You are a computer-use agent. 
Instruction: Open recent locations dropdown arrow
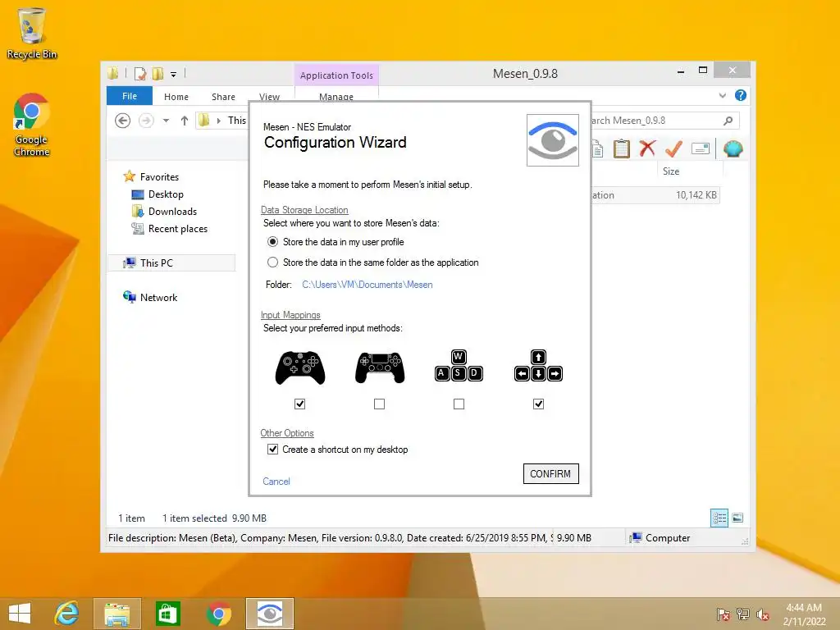click(x=166, y=121)
